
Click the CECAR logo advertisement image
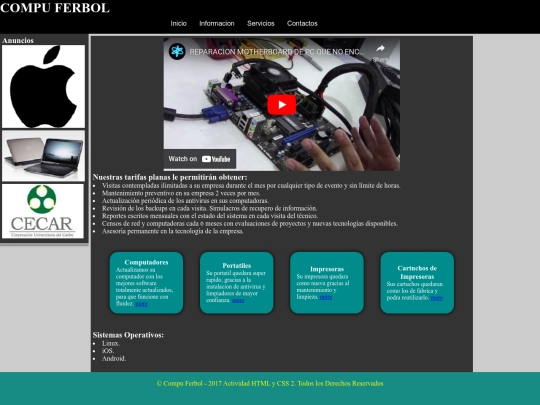(43, 211)
